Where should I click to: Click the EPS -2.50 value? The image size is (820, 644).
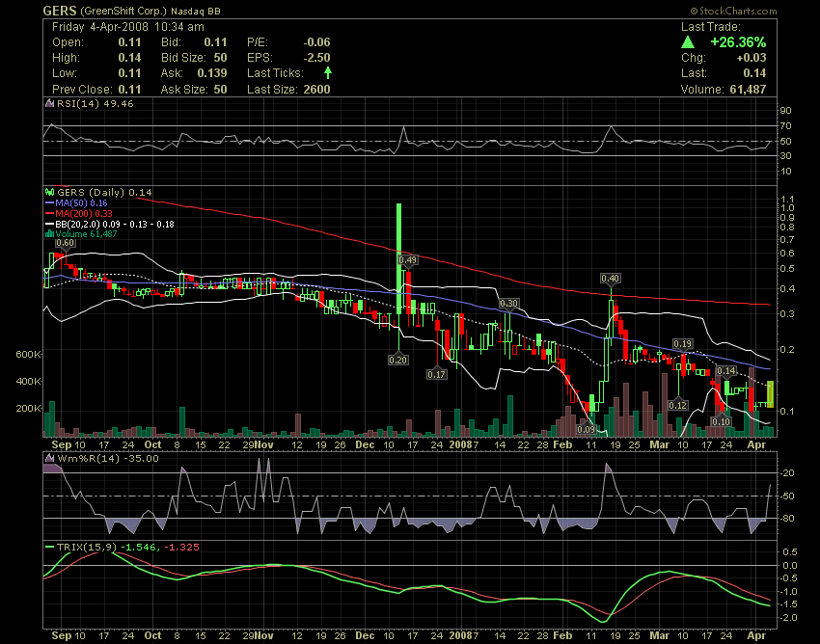point(317,58)
